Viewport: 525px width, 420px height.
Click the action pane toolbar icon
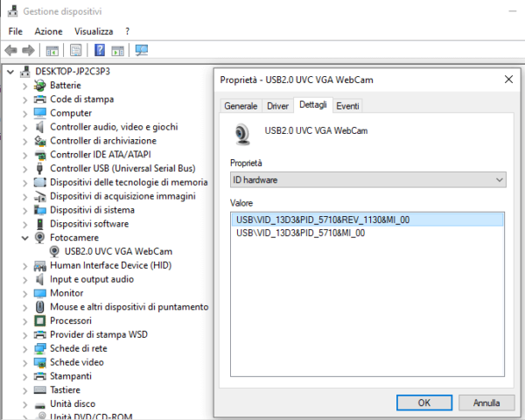pyautogui.click(x=117, y=51)
